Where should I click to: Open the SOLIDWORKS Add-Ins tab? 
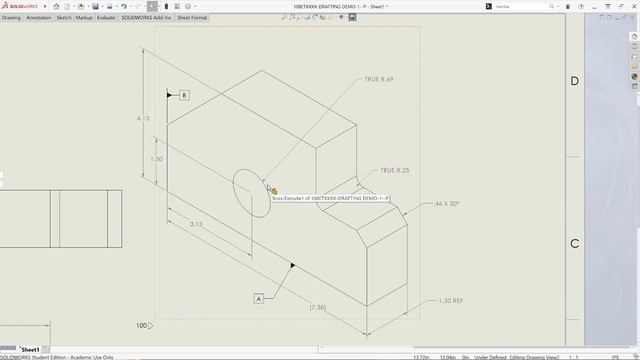(146, 18)
